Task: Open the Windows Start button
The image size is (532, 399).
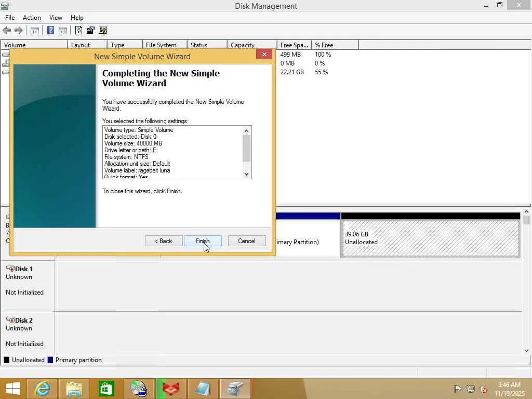Action: [x=13, y=389]
